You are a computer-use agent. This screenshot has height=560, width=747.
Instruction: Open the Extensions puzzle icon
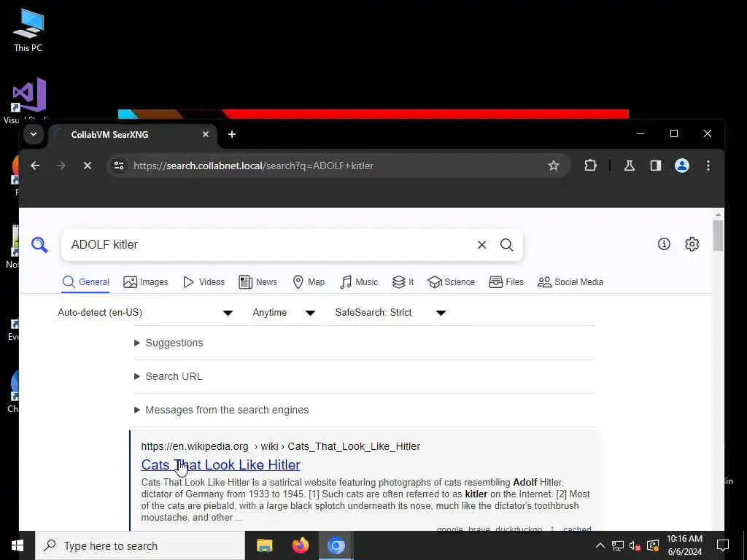tap(590, 166)
